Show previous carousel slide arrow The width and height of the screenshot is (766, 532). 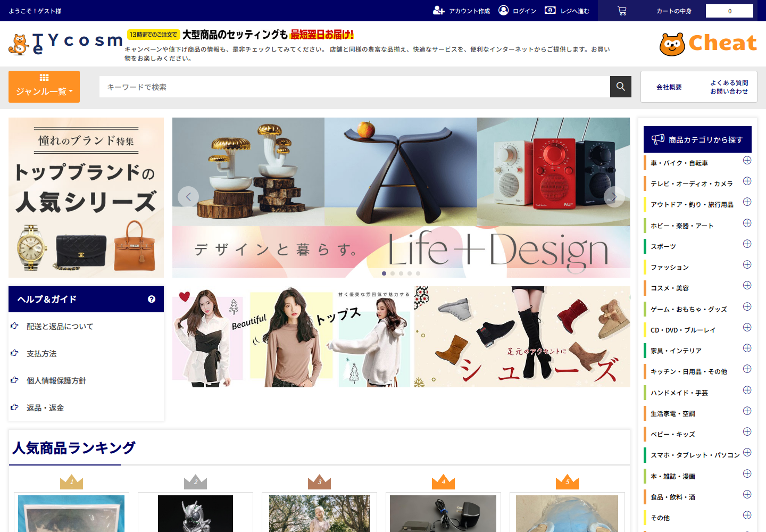188,197
